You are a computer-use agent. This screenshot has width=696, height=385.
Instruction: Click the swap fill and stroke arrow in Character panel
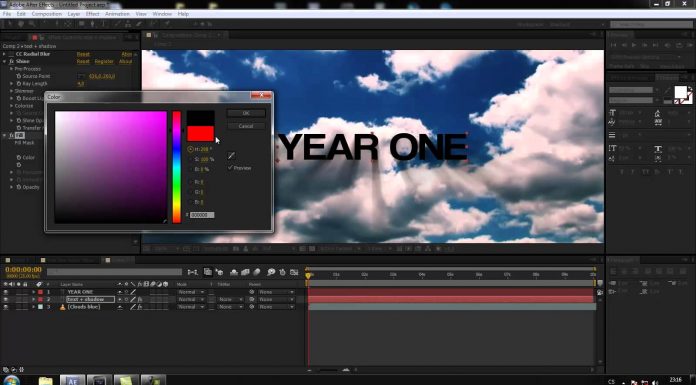coord(690,88)
